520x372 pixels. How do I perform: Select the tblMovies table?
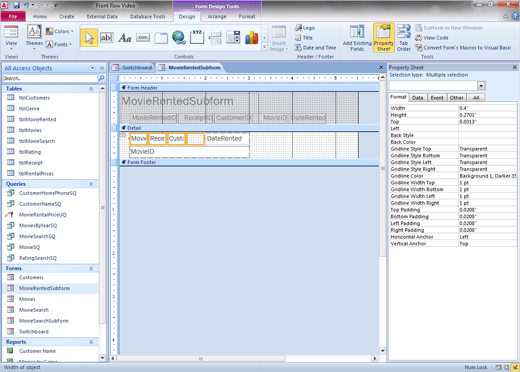point(30,130)
